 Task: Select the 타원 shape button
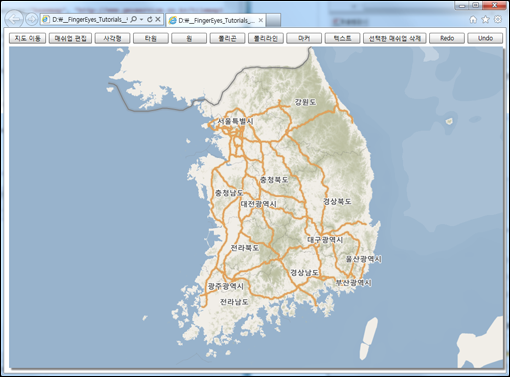(x=151, y=38)
